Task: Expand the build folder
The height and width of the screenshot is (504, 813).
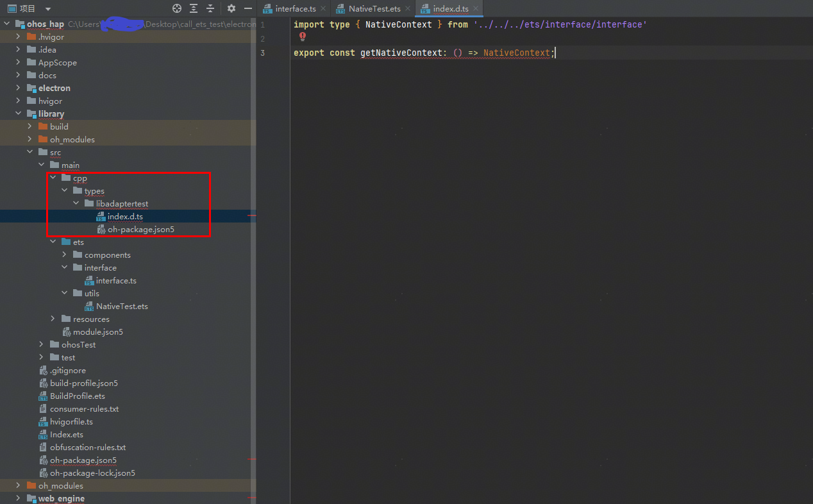Action: (x=30, y=127)
